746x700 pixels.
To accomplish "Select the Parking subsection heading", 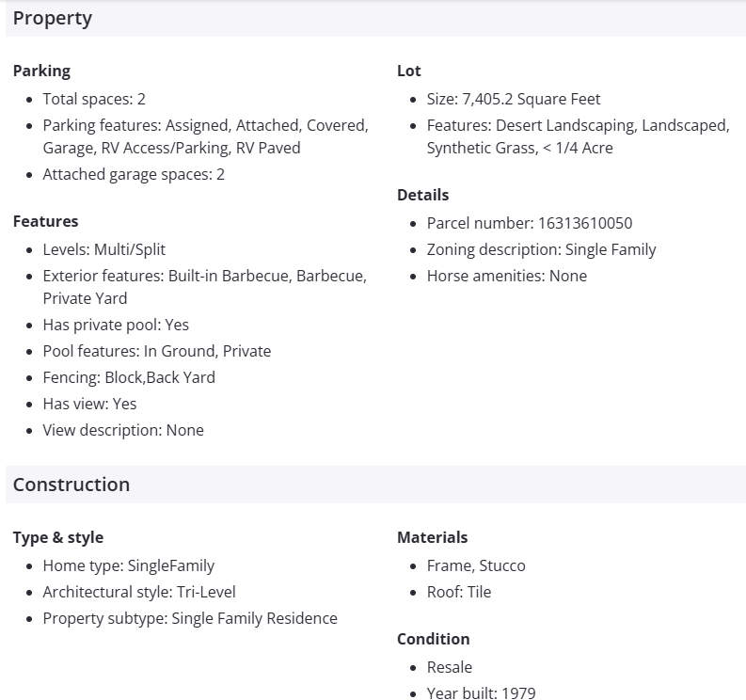I will [41, 71].
